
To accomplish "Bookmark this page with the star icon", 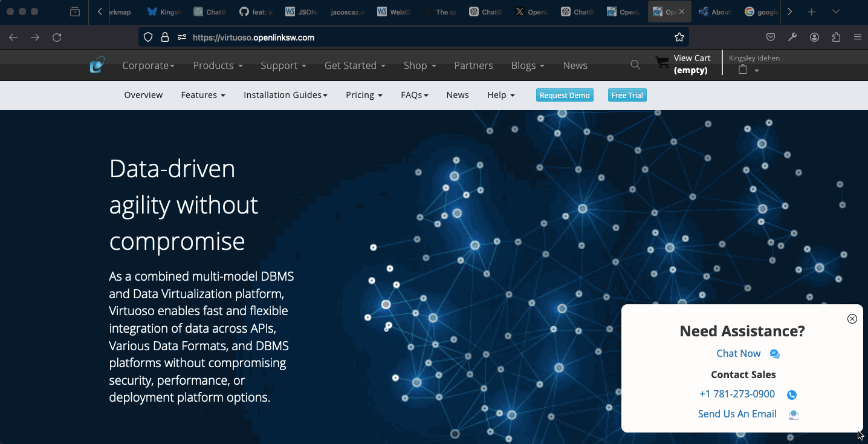I will tap(679, 38).
